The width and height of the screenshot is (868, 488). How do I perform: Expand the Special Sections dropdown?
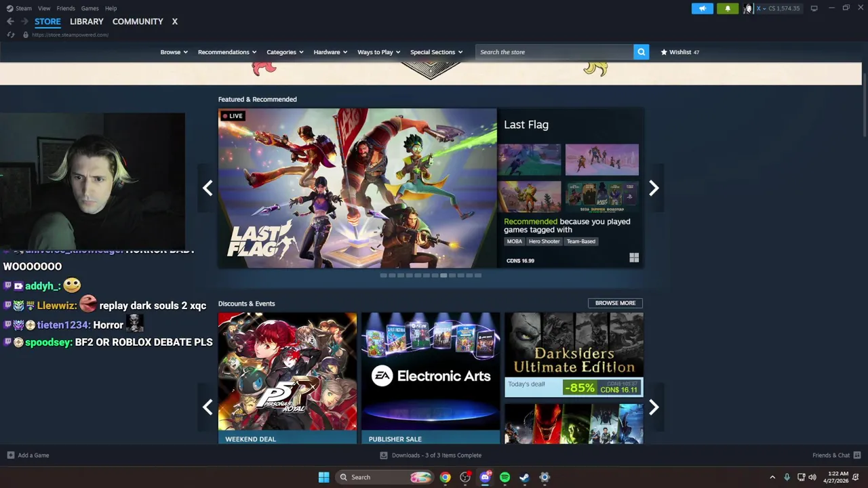pos(436,52)
